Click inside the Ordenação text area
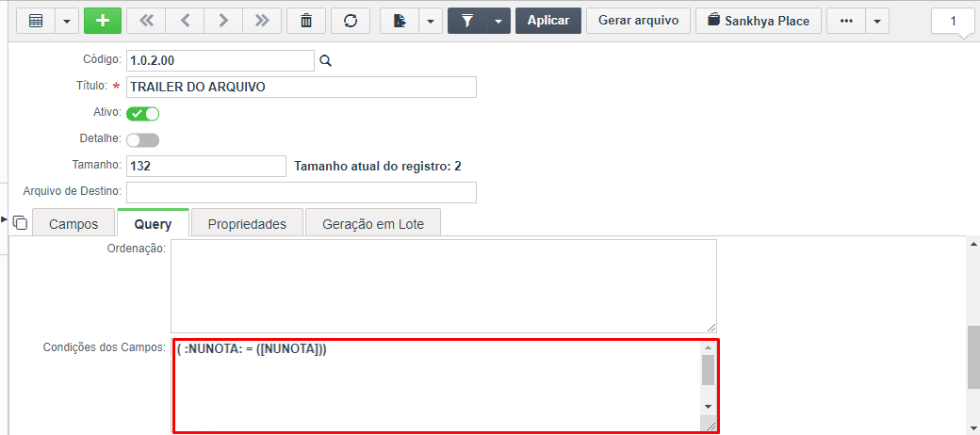The width and height of the screenshot is (980, 435). 444,286
